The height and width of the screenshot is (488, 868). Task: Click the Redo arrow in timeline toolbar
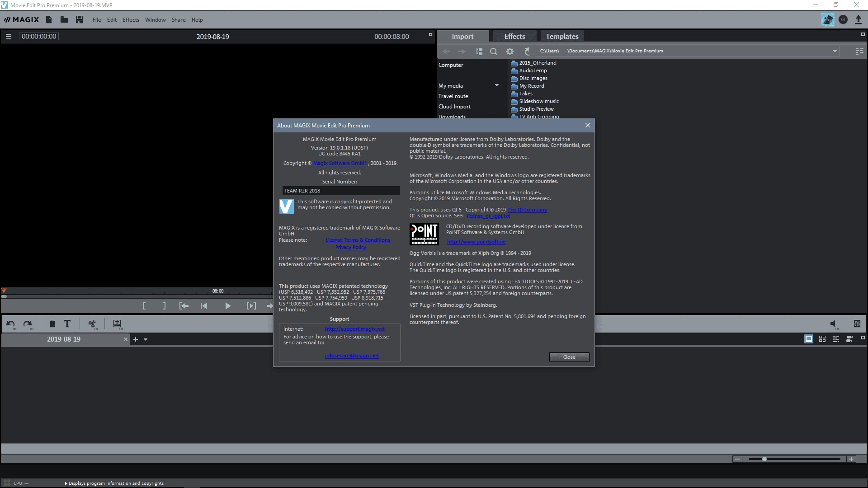(28, 324)
